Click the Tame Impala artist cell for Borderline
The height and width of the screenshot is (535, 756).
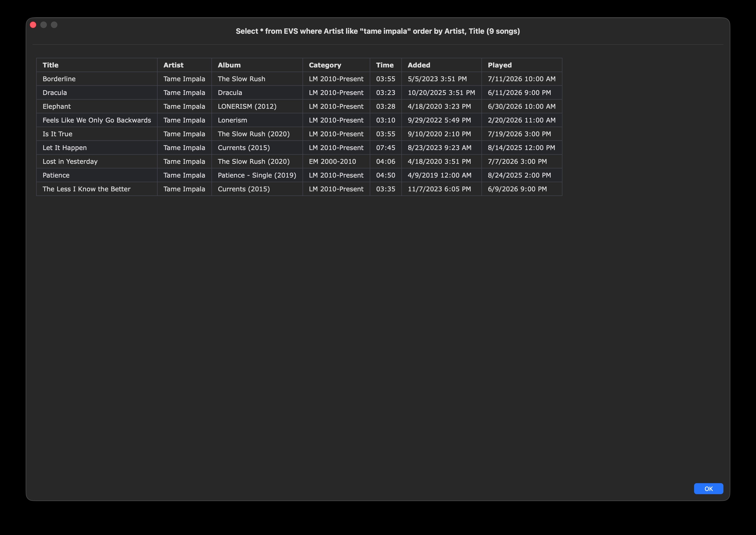point(184,79)
